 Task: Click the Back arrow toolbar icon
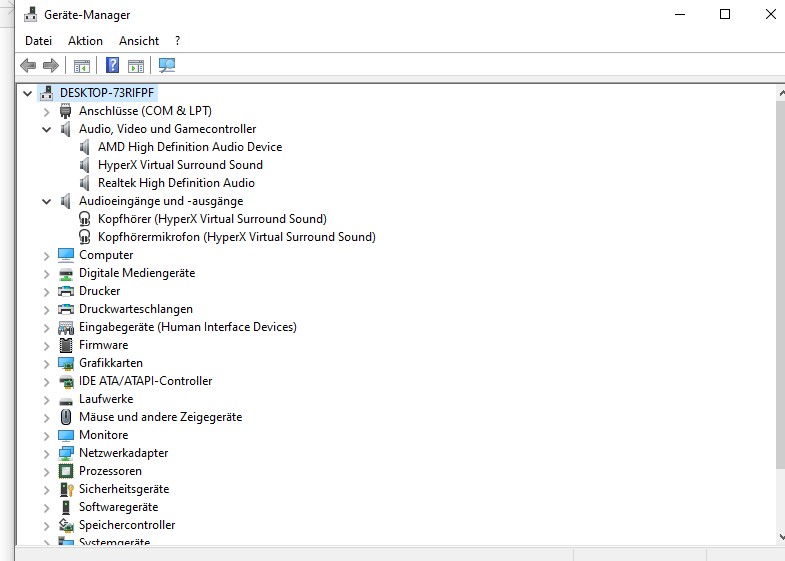click(x=28, y=65)
